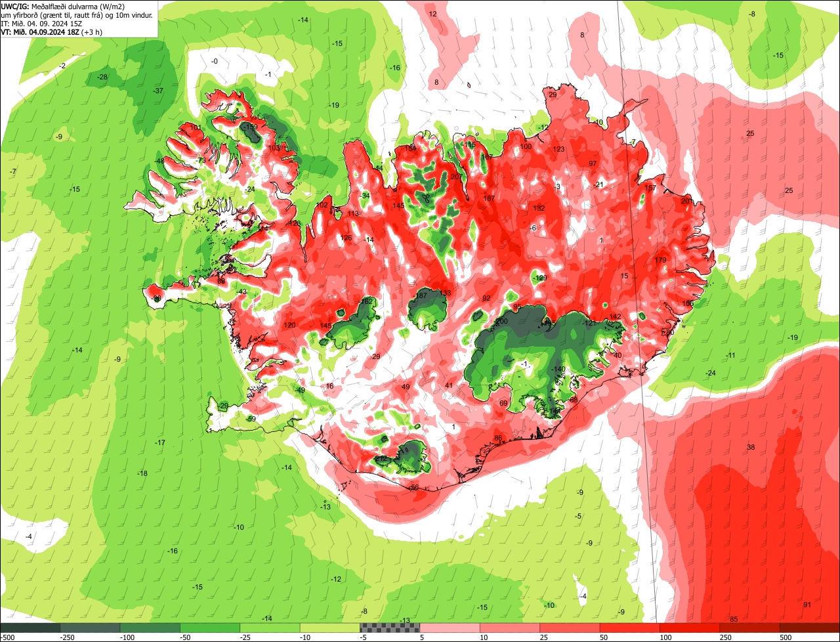Image resolution: width=840 pixels, height=642 pixels.
Task: Click the checkered legend swatch between -5 and 5
Action: click(x=390, y=628)
